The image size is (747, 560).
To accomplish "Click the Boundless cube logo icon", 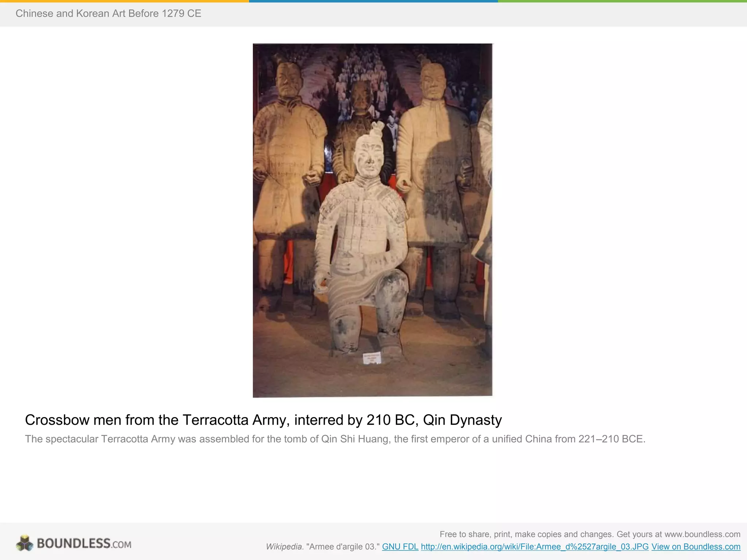I will [24, 543].
